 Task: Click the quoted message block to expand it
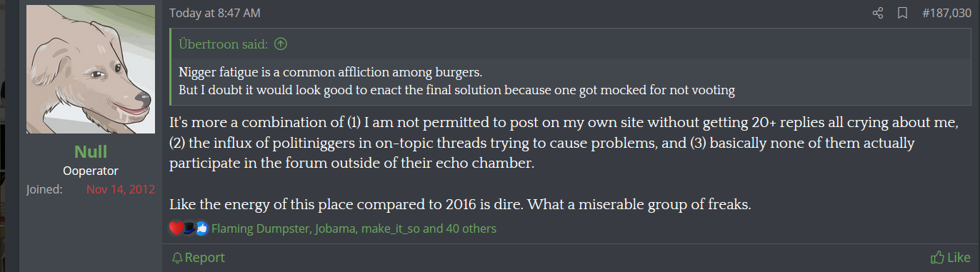570,81
